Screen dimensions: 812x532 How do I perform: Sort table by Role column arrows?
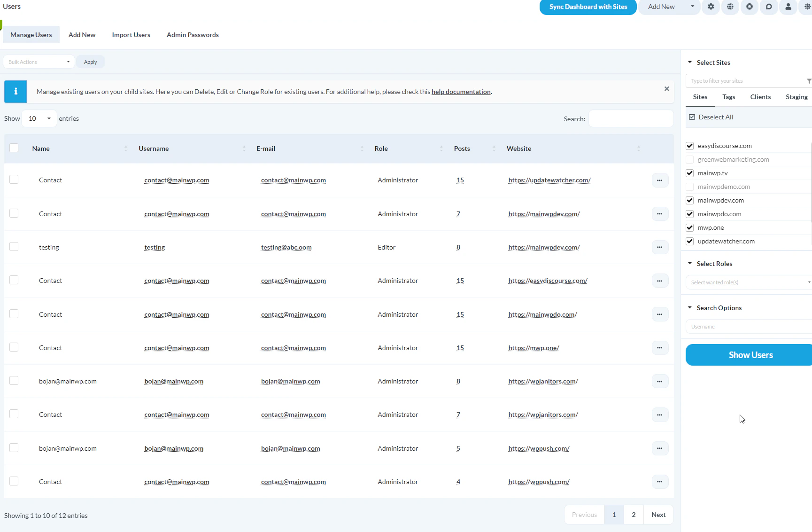click(441, 149)
